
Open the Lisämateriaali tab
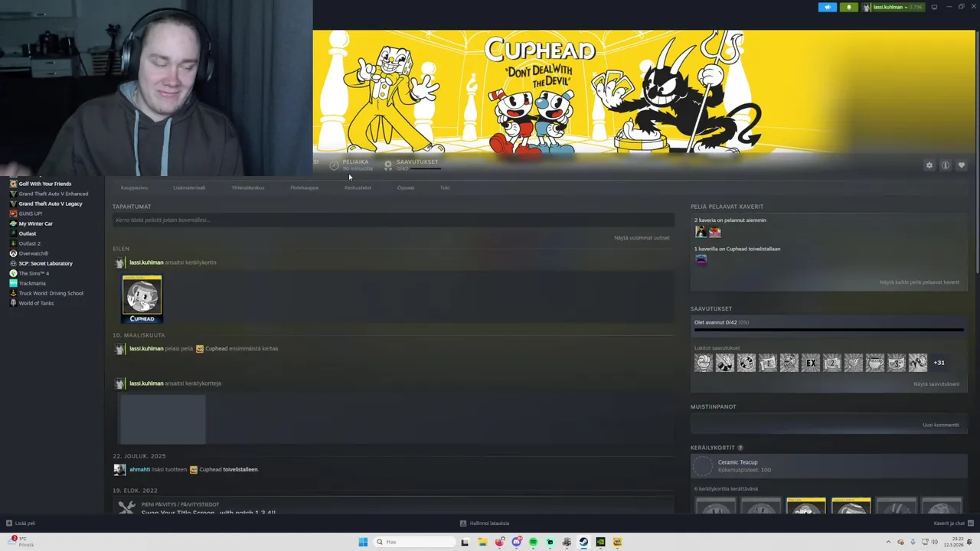point(189,187)
